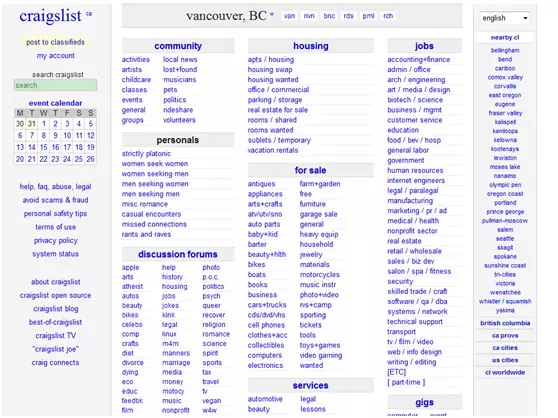
Task: Expand the ca cities list
Action: 505,348
